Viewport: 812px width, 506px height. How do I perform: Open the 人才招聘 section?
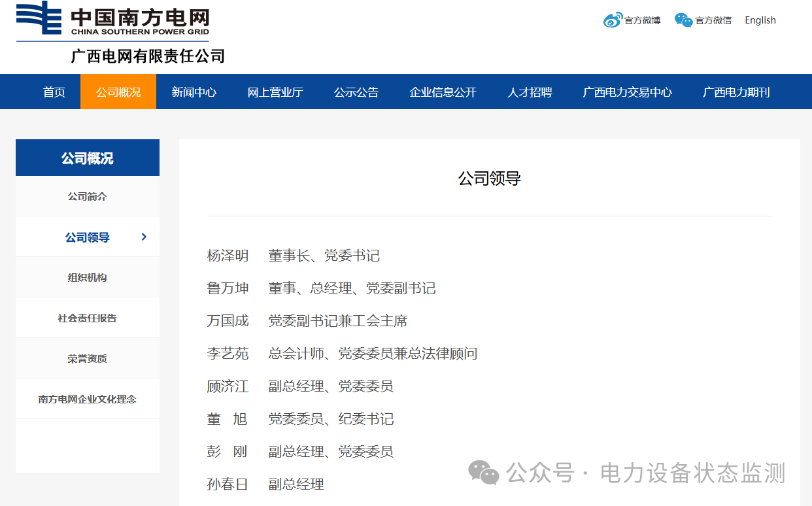tap(530, 92)
